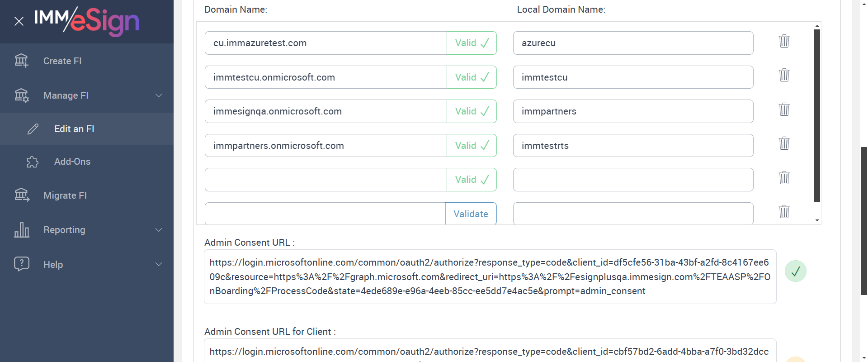
Task: Click the Validate button
Action: point(471,214)
